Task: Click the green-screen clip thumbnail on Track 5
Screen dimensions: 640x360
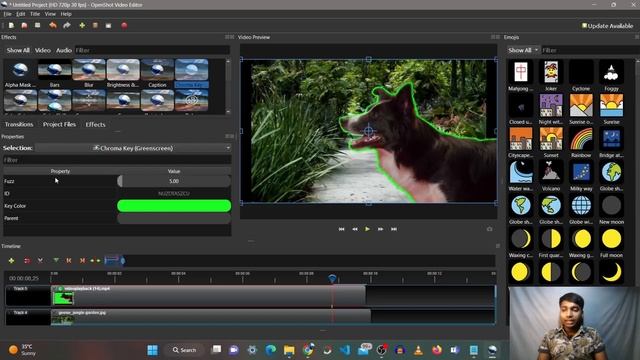Action: (x=63, y=298)
